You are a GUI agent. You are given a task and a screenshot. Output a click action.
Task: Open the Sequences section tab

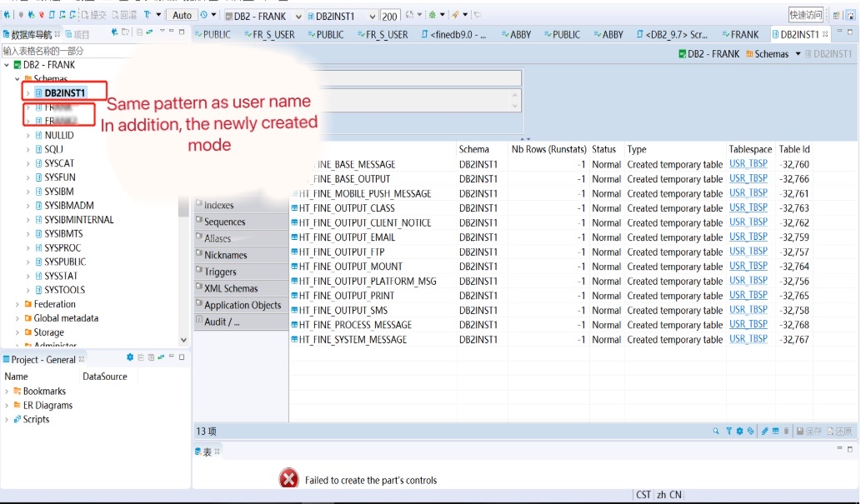coord(224,222)
